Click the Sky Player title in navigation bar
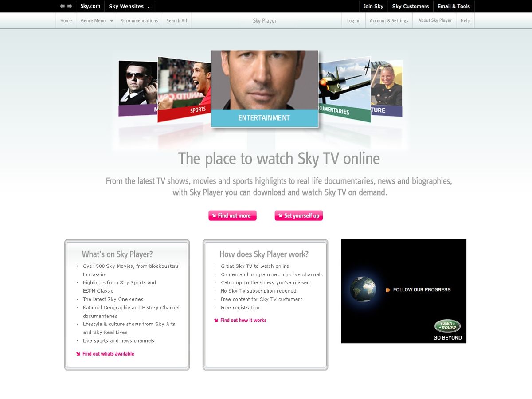 [x=265, y=21]
